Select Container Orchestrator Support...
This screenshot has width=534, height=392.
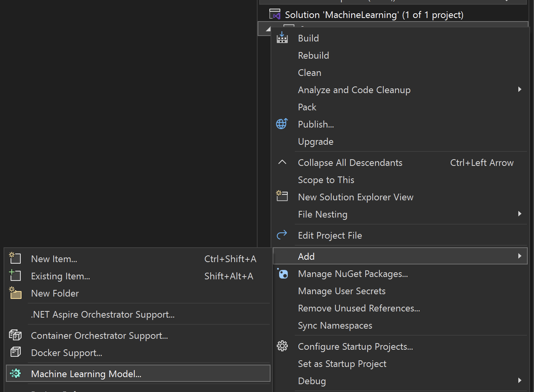(138, 336)
